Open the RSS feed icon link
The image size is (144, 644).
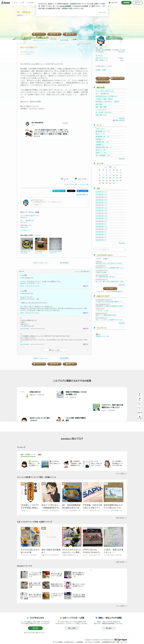tap(98, 334)
